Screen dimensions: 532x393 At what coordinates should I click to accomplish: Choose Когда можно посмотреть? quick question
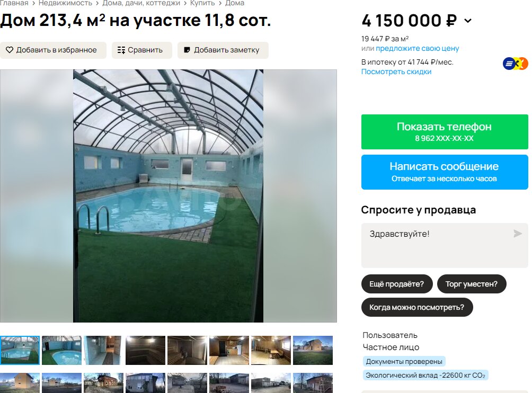point(417,307)
